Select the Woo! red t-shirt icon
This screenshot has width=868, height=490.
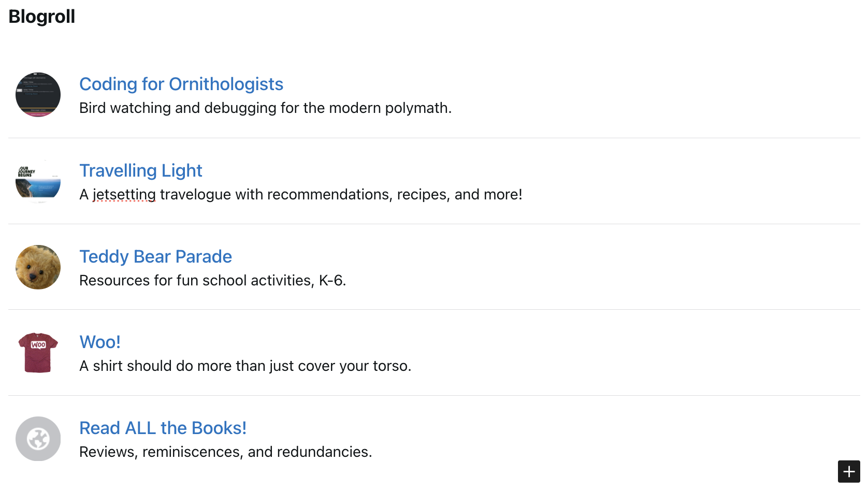[38, 353]
